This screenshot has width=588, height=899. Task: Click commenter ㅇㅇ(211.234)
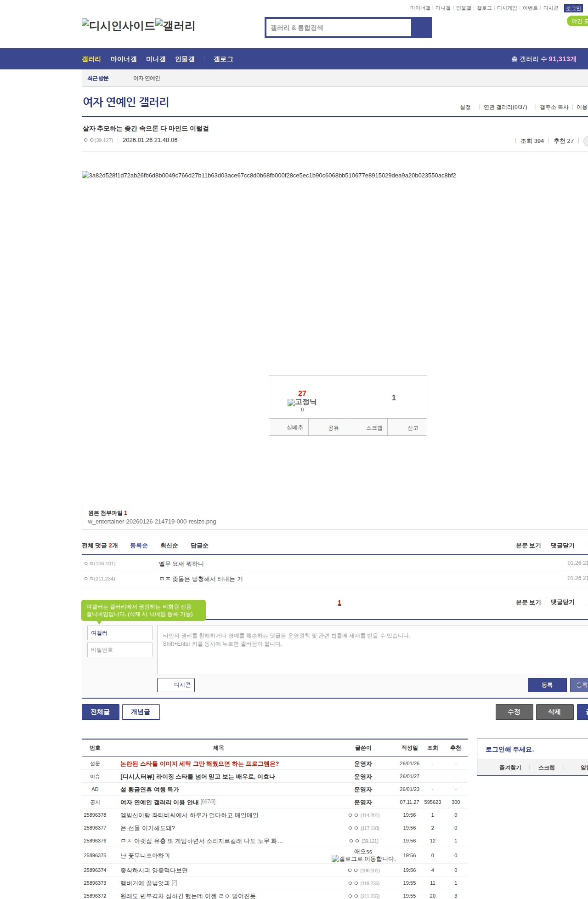tap(99, 579)
